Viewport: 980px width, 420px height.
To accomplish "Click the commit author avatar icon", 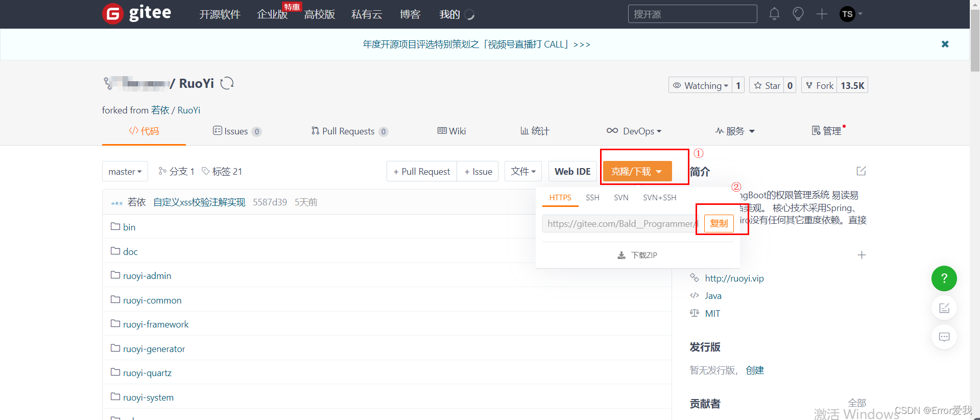I will (x=116, y=202).
